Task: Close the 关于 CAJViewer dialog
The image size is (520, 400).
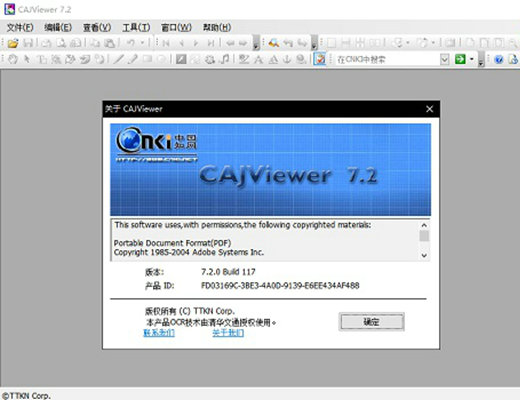Action: click(x=430, y=109)
